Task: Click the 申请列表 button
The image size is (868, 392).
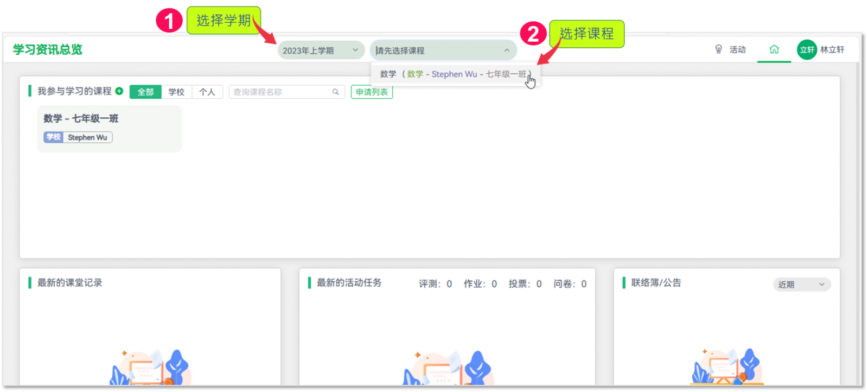Action: tap(372, 92)
